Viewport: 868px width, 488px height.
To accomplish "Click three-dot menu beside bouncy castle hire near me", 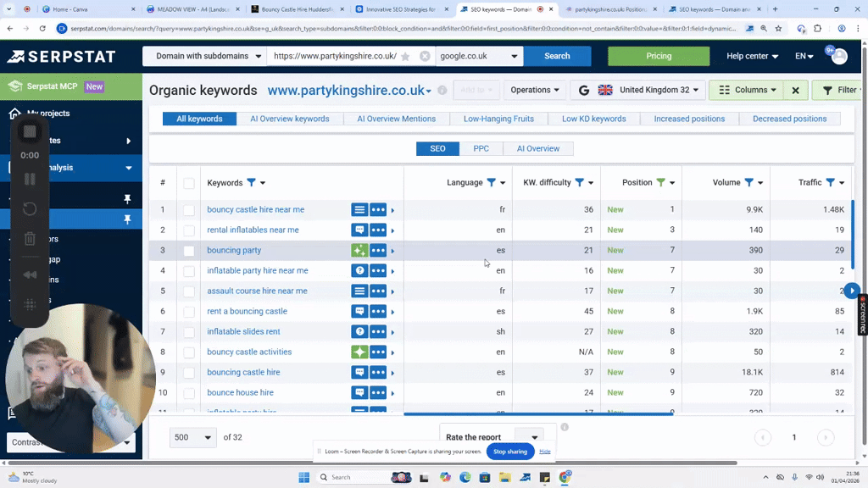I will pyautogui.click(x=377, y=209).
